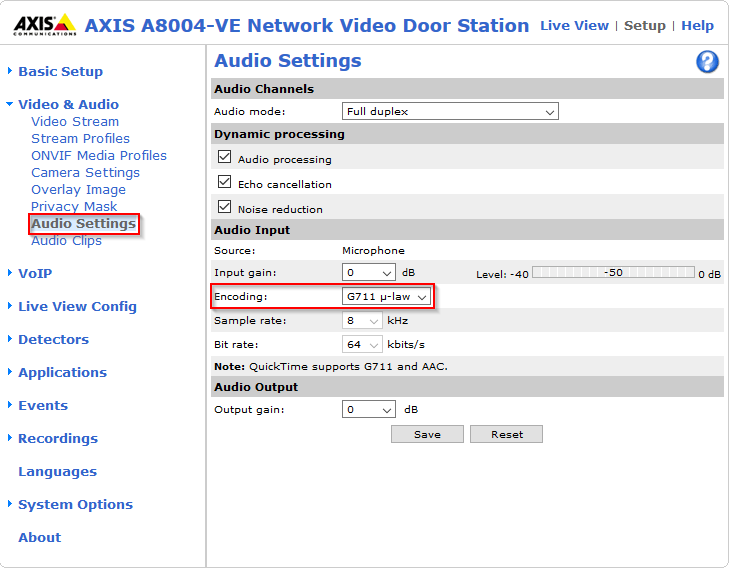Open the help question mark icon
The width and height of the screenshot is (732, 570).
coord(707,62)
